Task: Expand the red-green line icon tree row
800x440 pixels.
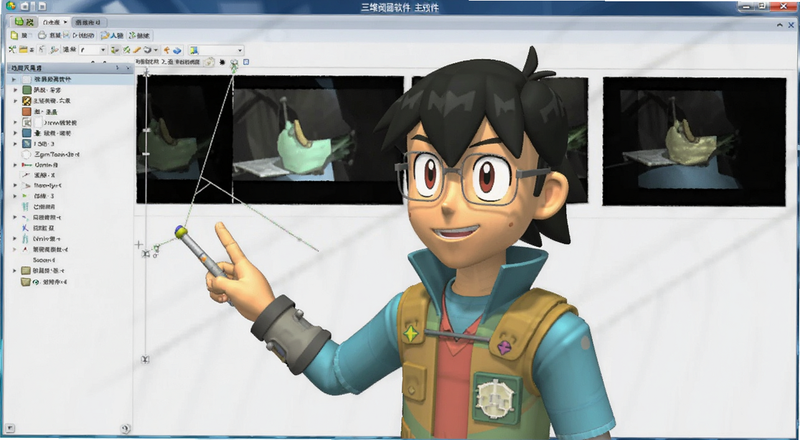Action: coord(15,165)
